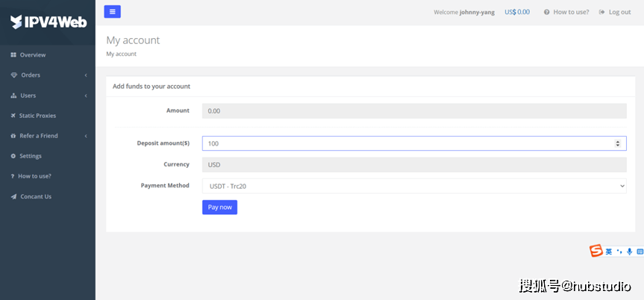Open the IME soft keyboard icon
Screen dimensions: 644x300
pos(640,251)
